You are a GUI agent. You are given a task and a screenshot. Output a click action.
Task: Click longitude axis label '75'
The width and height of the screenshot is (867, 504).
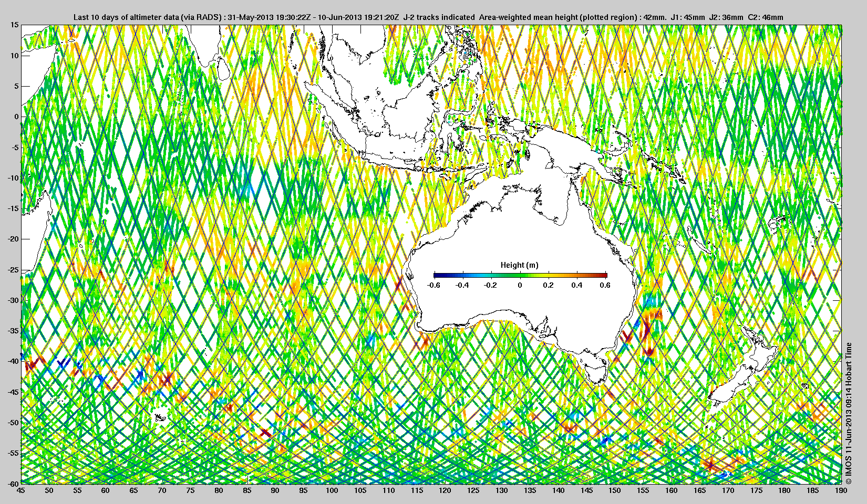click(190, 490)
